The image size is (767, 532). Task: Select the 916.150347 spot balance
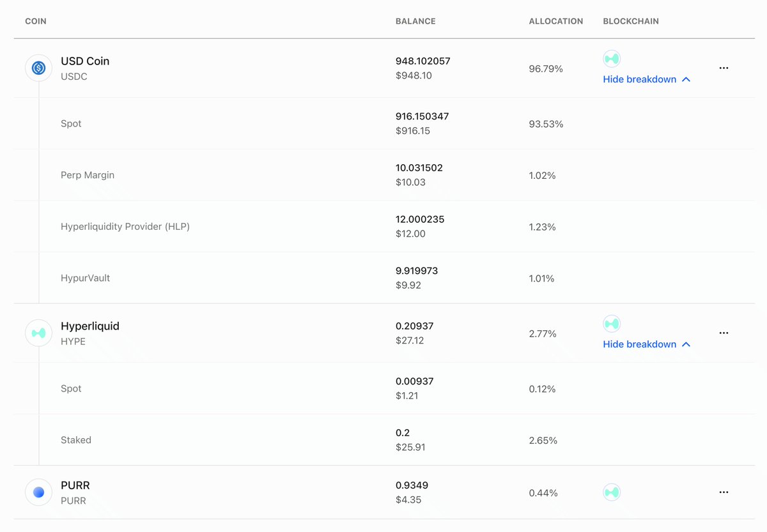(x=423, y=117)
